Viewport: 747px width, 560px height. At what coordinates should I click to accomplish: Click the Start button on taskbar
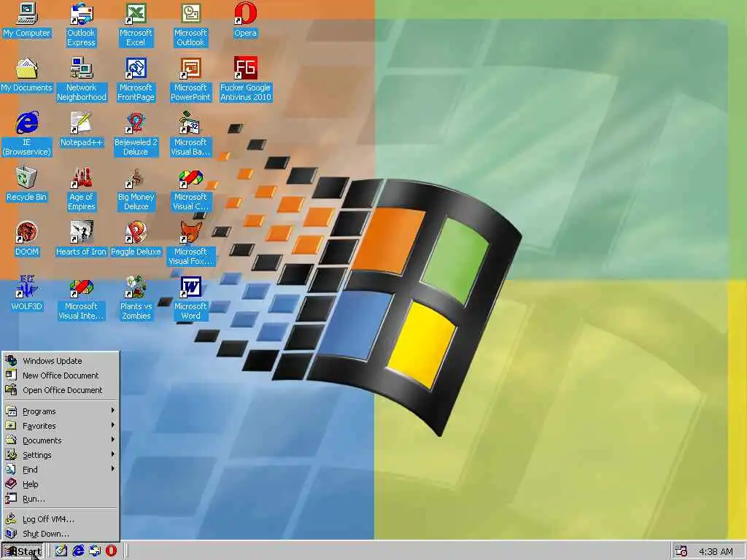[x=23, y=551]
